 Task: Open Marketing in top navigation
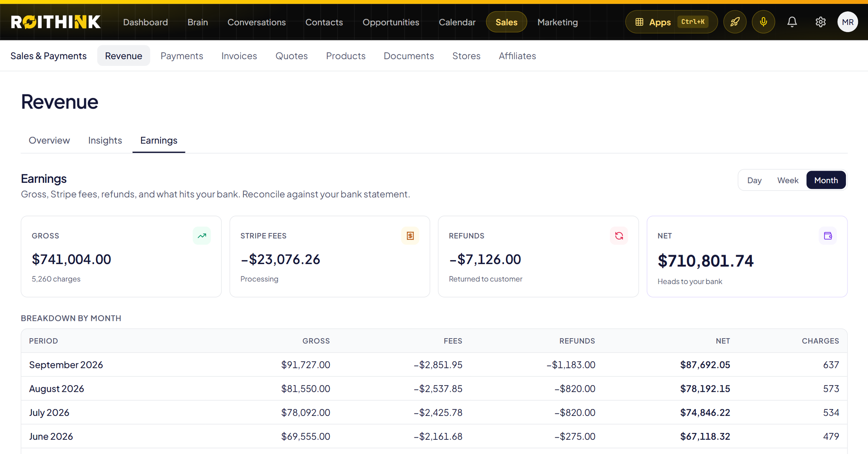tap(557, 22)
